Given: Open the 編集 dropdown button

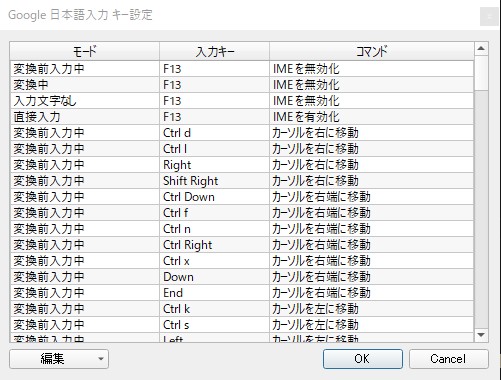Looking at the screenshot, I should 59,359.
